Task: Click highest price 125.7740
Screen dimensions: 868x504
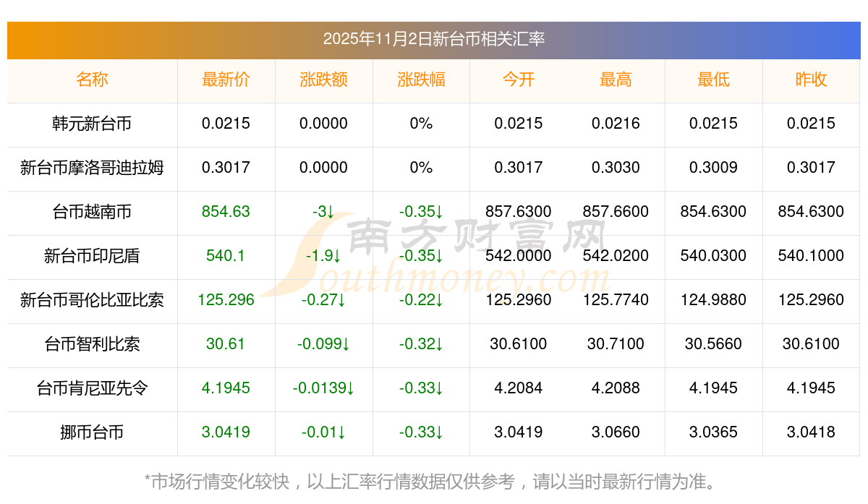Action: click(616, 300)
